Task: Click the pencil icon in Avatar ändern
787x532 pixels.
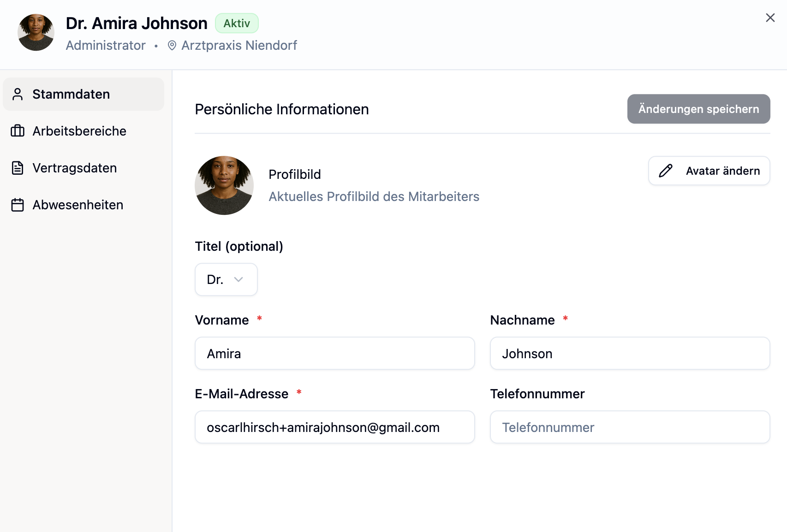Action: (x=665, y=171)
